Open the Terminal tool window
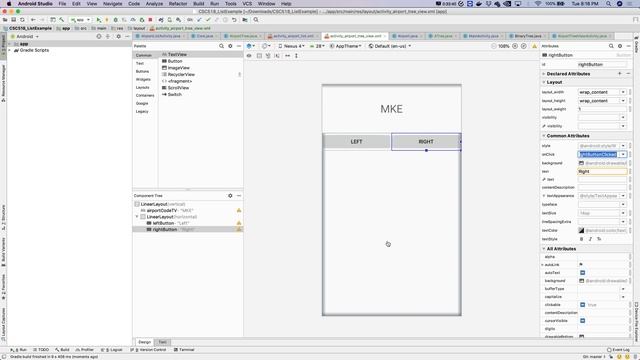Image resolution: width=640 pixels, height=360 pixels. (184, 350)
